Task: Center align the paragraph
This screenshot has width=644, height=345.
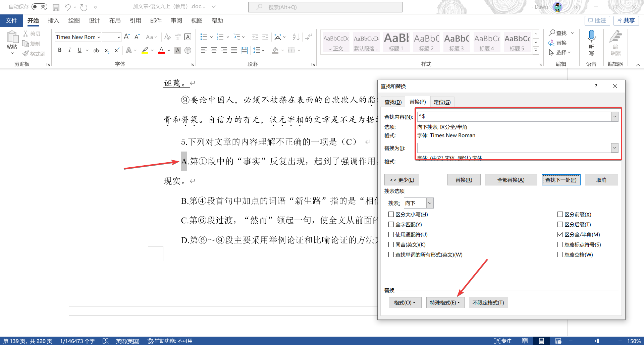Action: coord(214,50)
